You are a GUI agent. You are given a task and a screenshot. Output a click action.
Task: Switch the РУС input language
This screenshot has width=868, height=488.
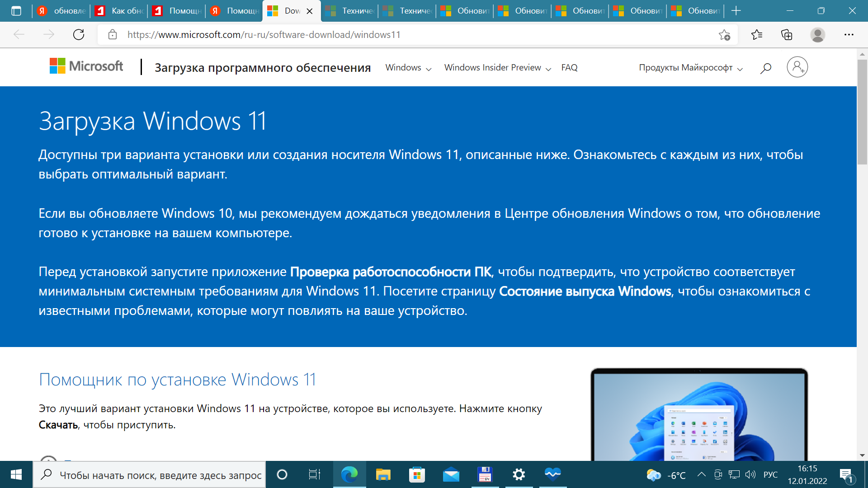[770, 474]
